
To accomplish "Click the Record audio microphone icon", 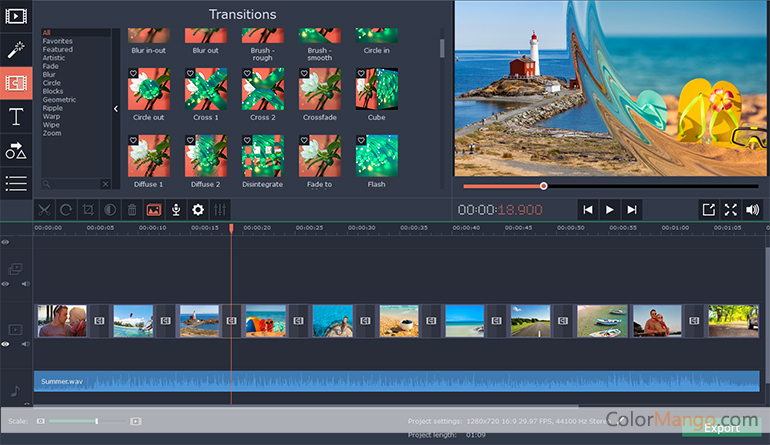I will click(x=176, y=210).
